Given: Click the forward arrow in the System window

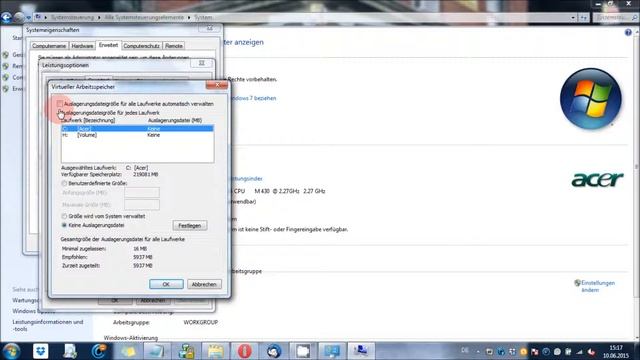Looking at the screenshot, I should click(19, 18).
